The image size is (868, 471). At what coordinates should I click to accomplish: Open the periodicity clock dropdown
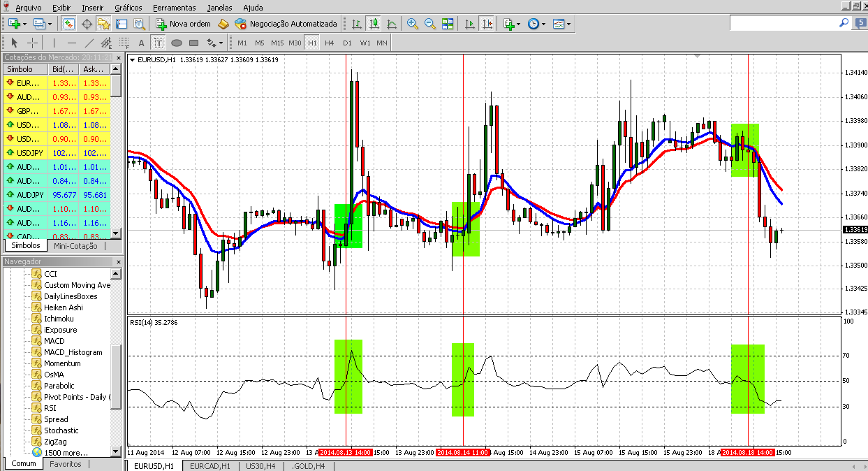tap(536, 24)
